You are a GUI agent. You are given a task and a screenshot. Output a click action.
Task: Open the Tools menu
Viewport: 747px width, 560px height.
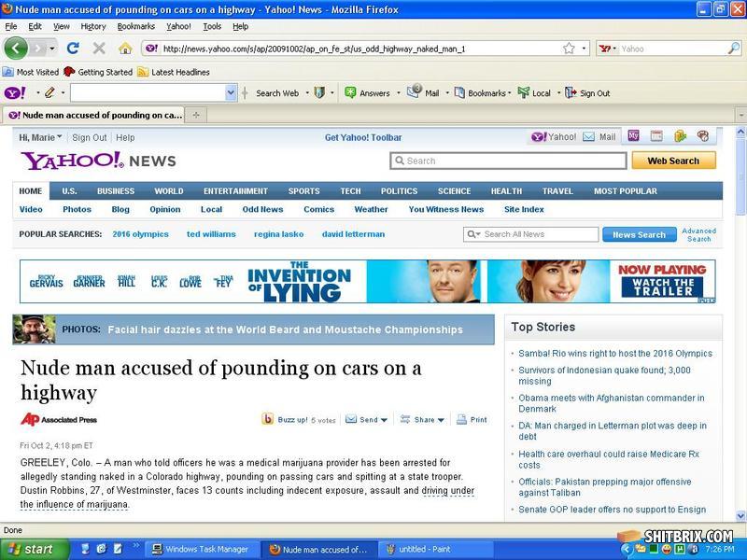click(x=212, y=26)
